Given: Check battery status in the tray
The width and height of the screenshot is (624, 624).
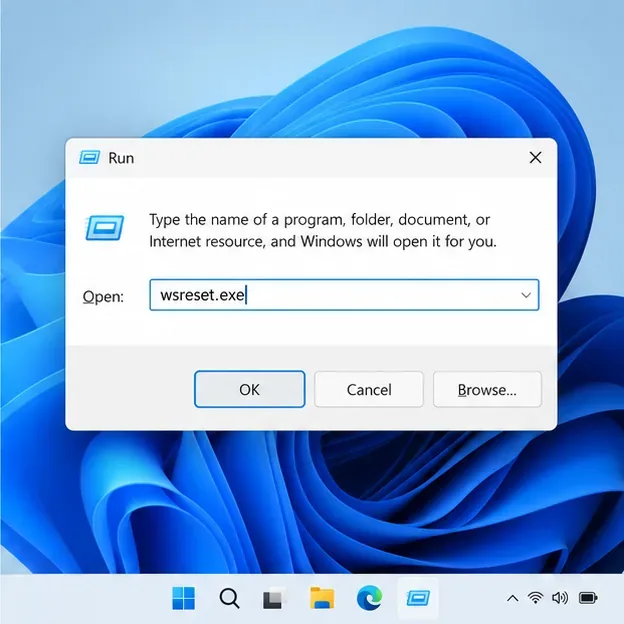Looking at the screenshot, I should pos(588,598).
